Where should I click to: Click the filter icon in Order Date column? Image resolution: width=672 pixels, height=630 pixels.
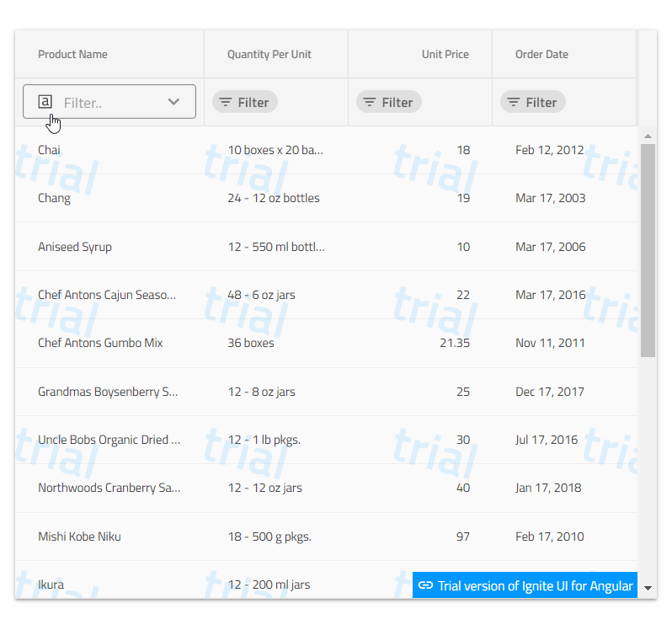click(x=514, y=102)
